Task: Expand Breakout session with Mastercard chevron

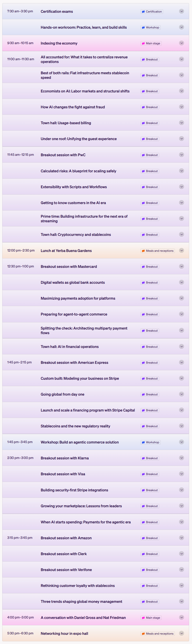Action: click(x=182, y=267)
